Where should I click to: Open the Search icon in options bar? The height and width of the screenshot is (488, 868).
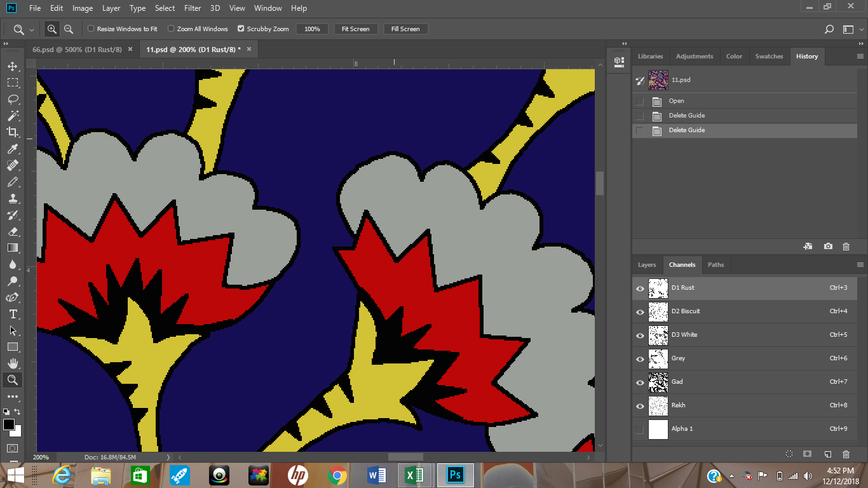coord(829,29)
